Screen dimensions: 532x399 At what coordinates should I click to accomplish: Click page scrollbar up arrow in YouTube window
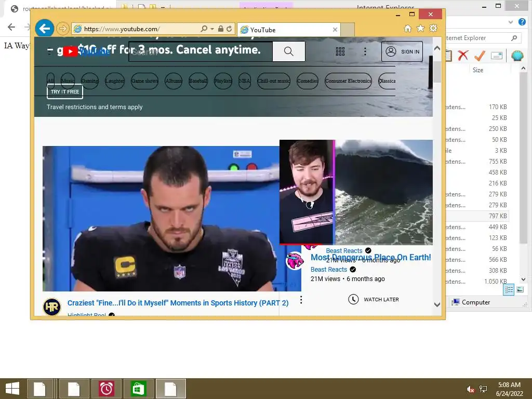click(x=437, y=48)
